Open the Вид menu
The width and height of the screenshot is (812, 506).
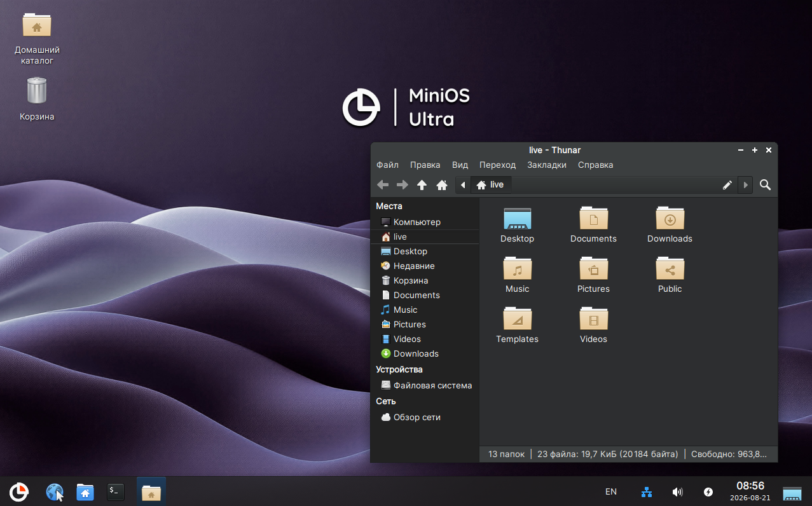[460, 165]
